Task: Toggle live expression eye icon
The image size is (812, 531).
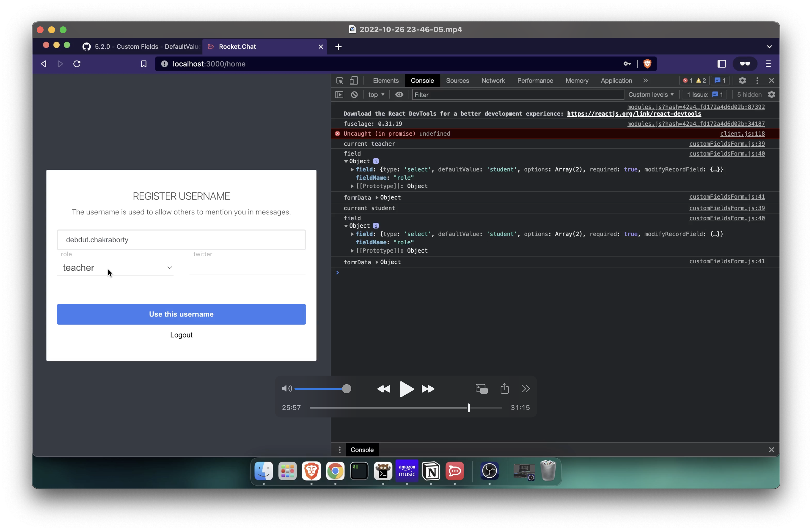Action: point(399,95)
